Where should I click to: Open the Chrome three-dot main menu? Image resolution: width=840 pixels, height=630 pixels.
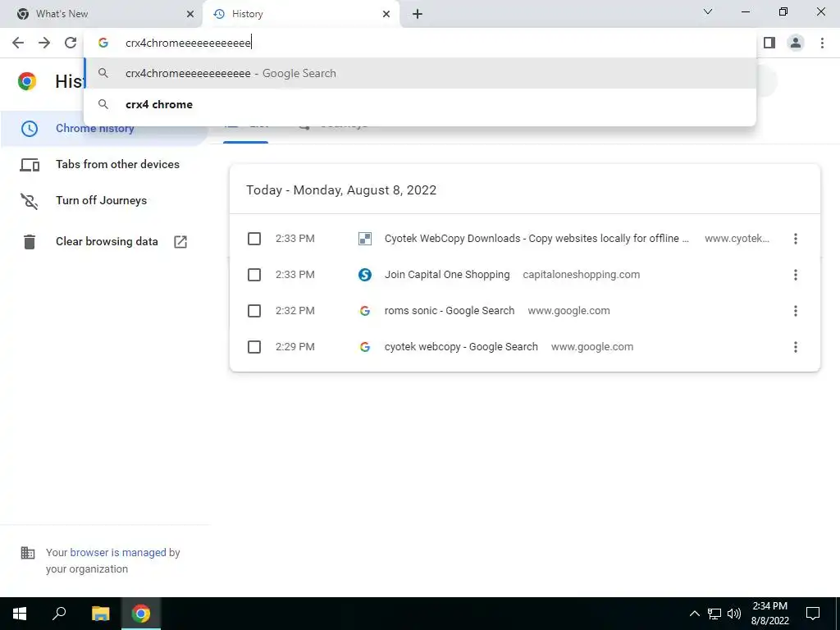(822, 43)
